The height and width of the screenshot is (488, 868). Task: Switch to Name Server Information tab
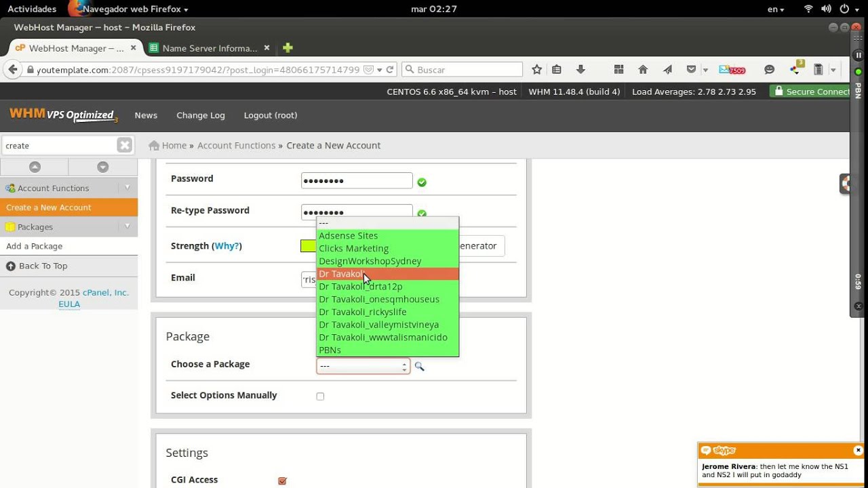(x=210, y=48)
